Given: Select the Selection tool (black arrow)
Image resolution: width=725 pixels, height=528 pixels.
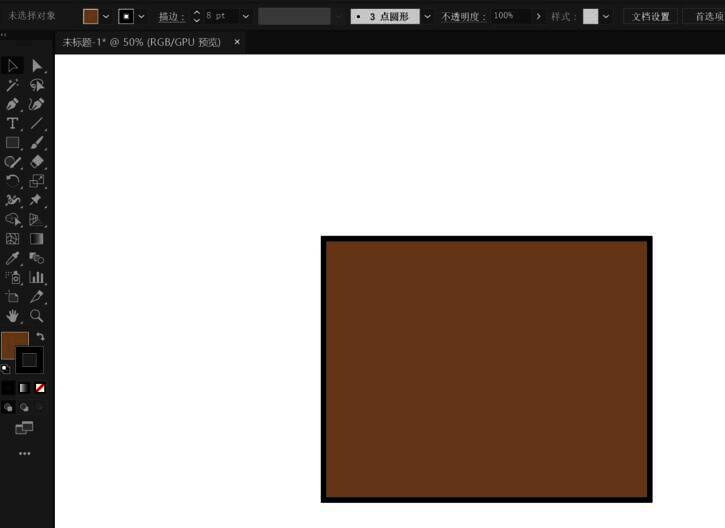Looking at the screenshot, I should tap(12, 66).
